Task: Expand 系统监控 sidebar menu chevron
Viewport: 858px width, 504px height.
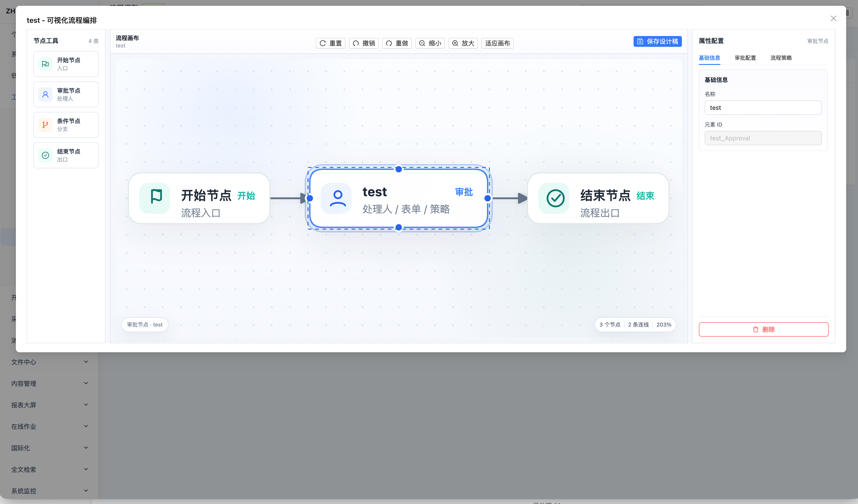Action: pyautogui.click(x=86, y=490)
